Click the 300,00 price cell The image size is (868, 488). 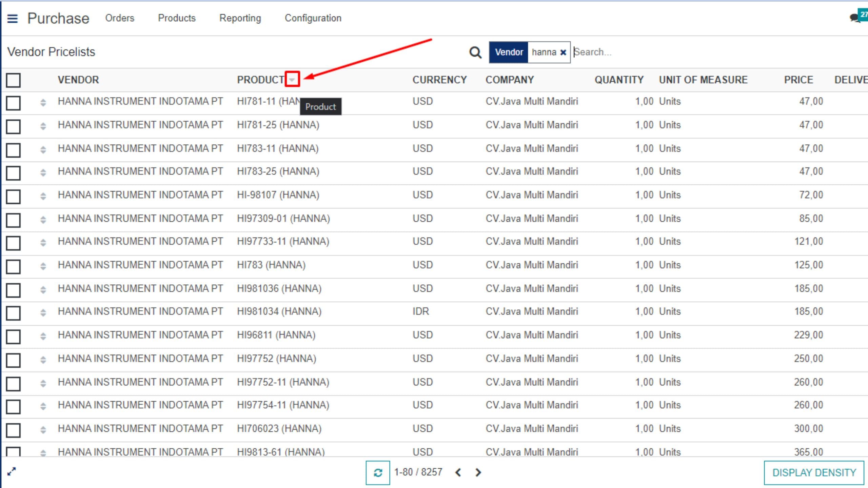(809, 429)
